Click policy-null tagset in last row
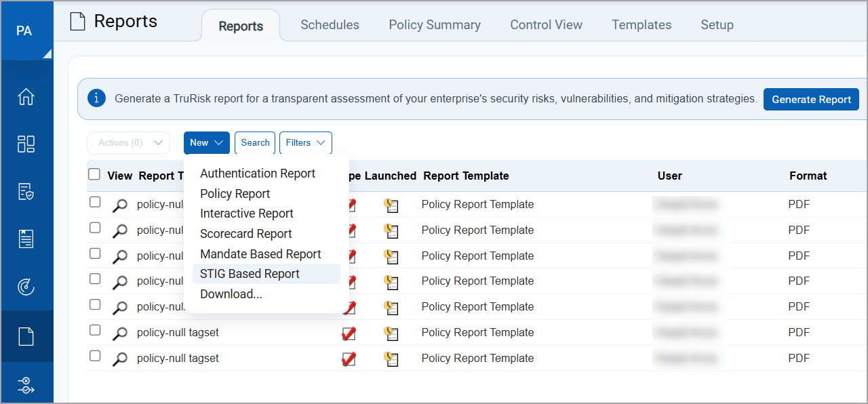 pyautogui.click(x=178, y=358)
